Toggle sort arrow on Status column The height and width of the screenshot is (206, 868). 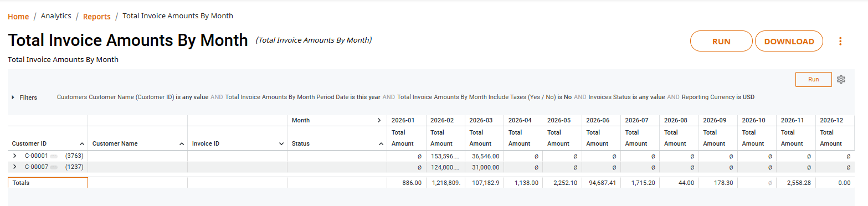click(x=381, y=143)
